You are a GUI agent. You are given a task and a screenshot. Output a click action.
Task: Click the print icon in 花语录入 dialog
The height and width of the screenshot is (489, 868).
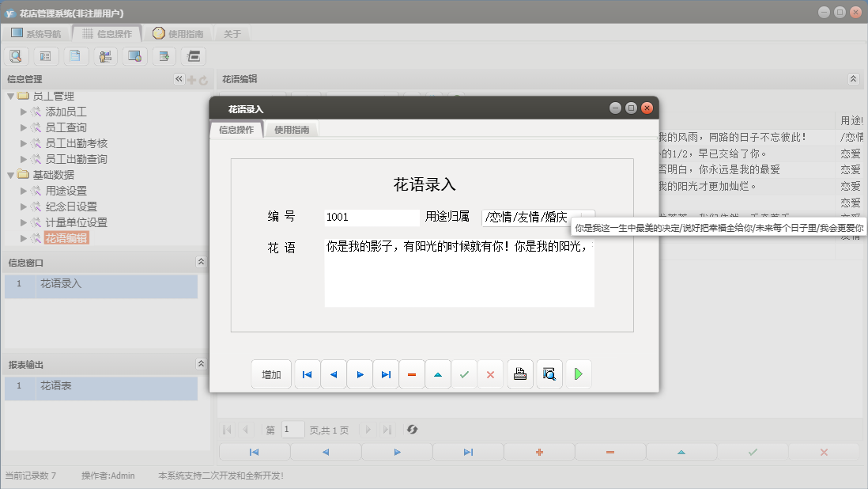pyautogui.click(x=519, y=373)
